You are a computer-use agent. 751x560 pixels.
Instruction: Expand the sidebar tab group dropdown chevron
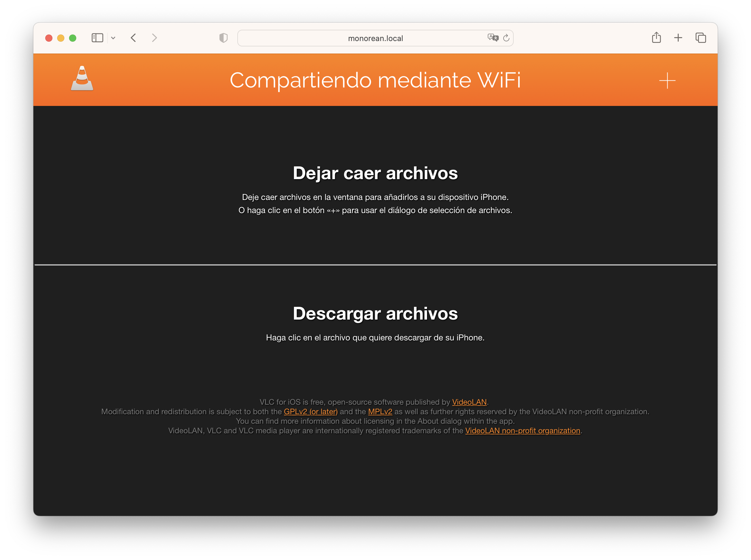click(x=113, y=38)
